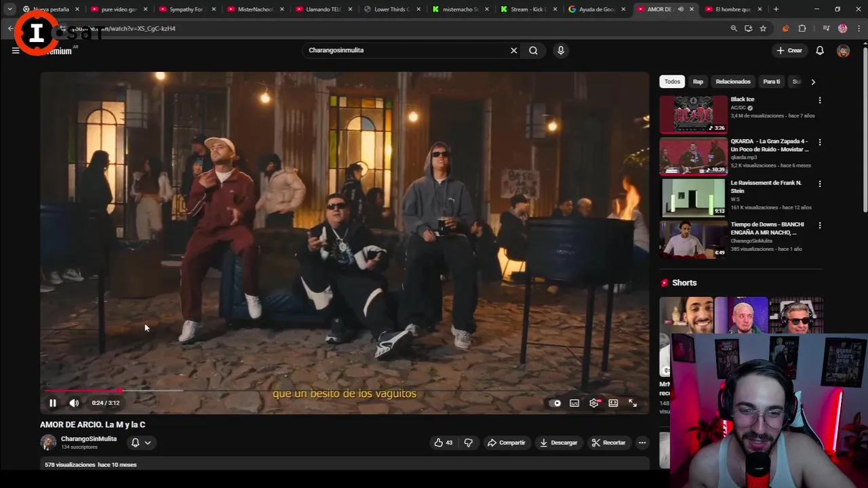The height and width of the screenshot is (488, 868).
Task: Toggle subtitles with the captions icon
Action: tap(574, 403)
